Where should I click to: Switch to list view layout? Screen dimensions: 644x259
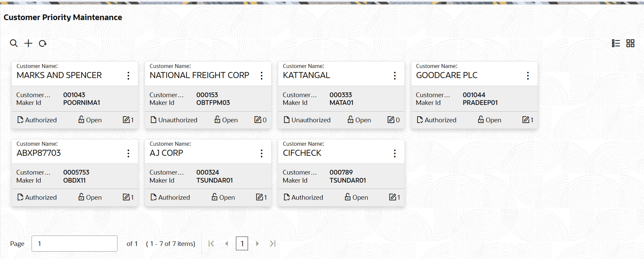pos(616,43)
